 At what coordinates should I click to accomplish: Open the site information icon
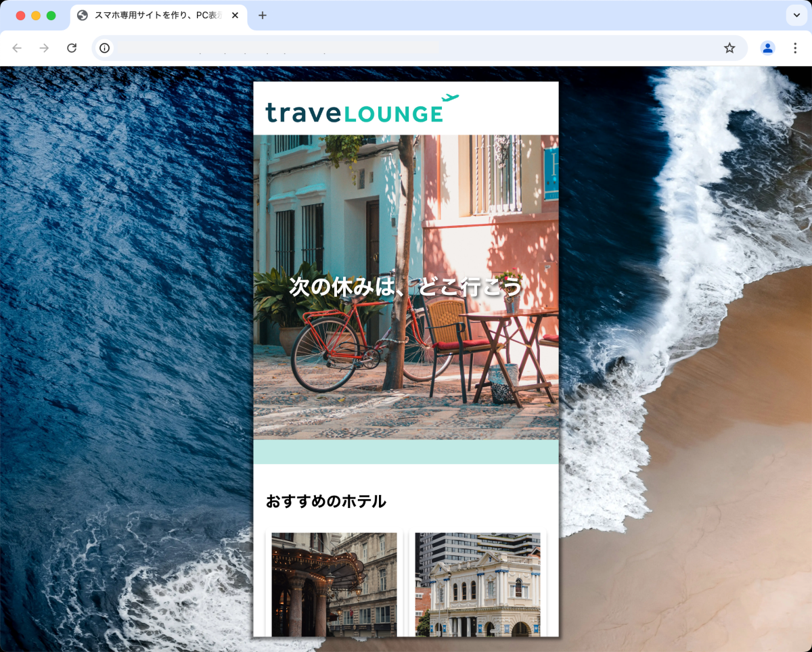104,48
